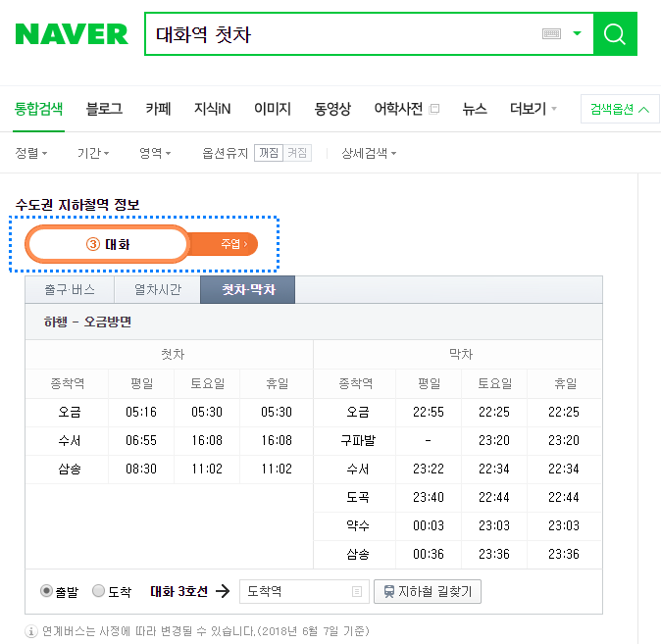Select the 통합검색 tab
Viewport: 661px width, 644px height.
[x=38, y=109]
